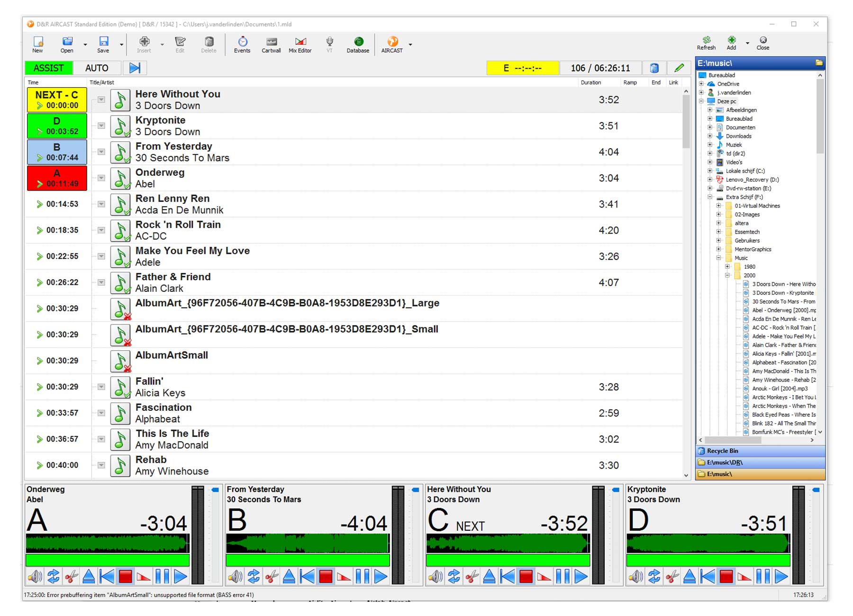Pause player B with pause button
The height and width of the screenshot is (616, 853).
(362, 577)
